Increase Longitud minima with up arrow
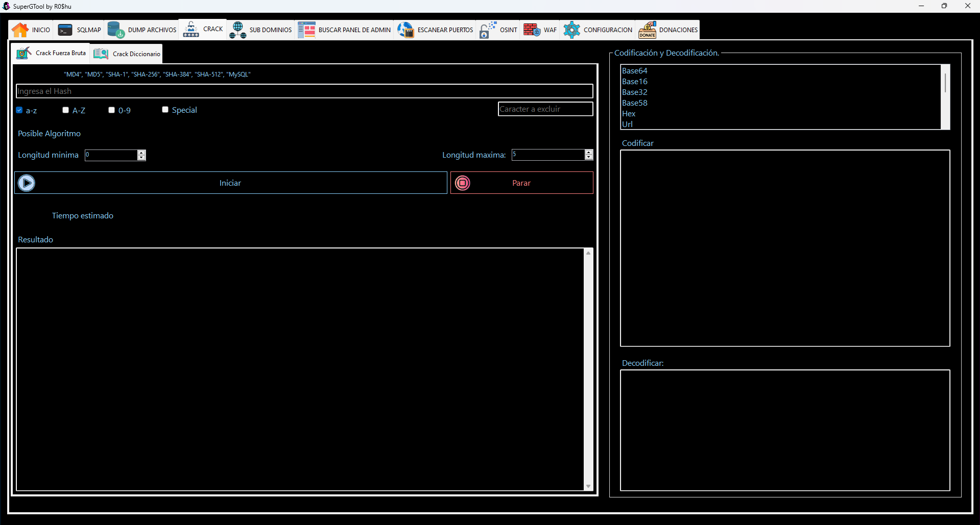The image size is (980, 525). (x=141, y=153)
